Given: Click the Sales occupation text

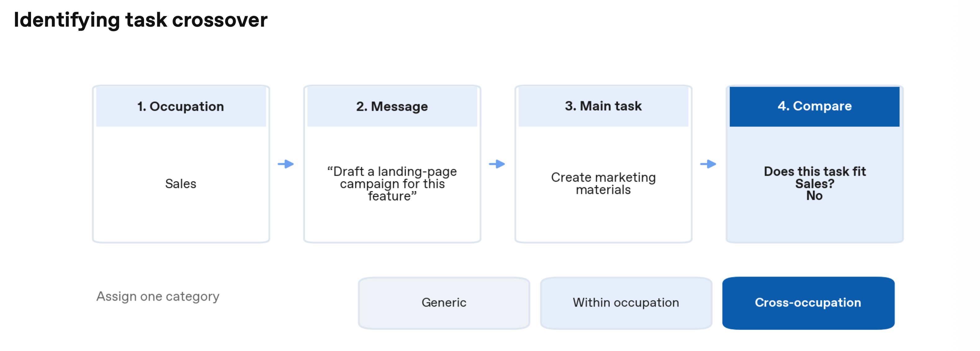Looking at the screenshot, I should pos(181,184).
